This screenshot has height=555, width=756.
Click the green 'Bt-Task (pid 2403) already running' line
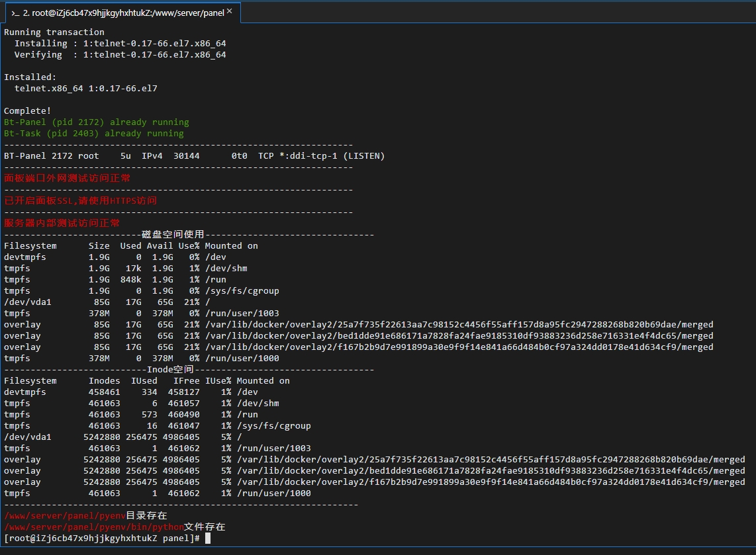tap(94, 133)
